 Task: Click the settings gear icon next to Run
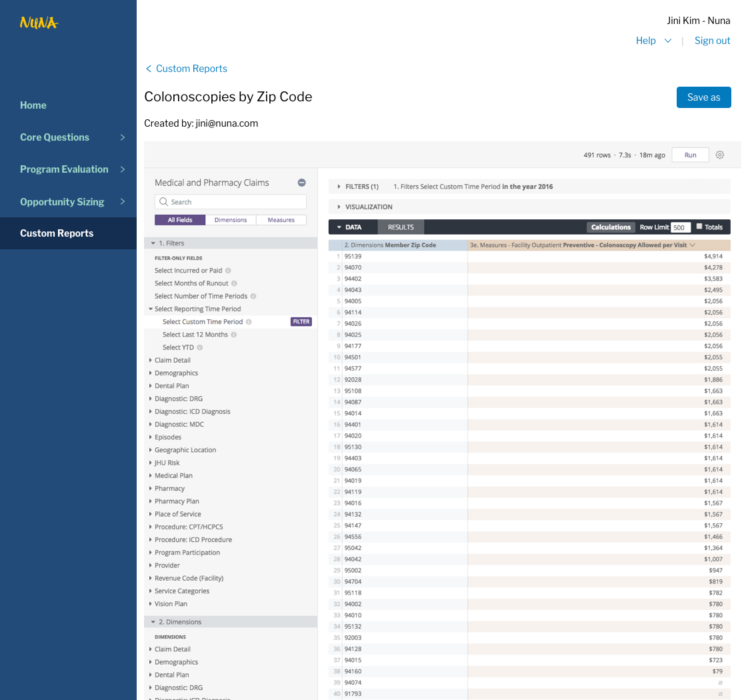click(720, 155)
